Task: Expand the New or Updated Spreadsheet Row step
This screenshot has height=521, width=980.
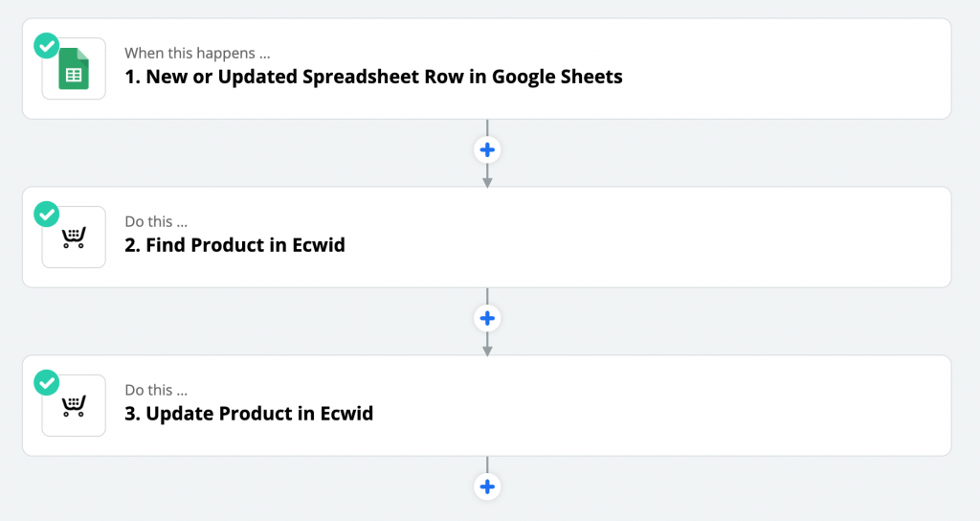Action: point(487,69)
